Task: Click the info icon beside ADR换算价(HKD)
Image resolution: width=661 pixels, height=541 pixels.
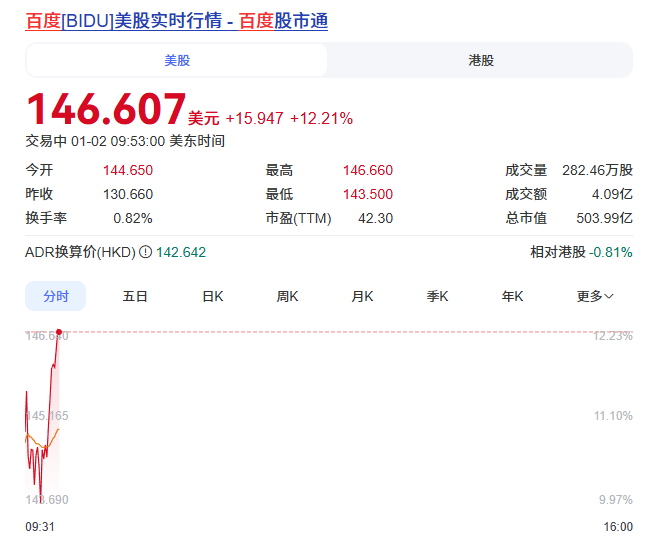Action: tap(145, 252)
